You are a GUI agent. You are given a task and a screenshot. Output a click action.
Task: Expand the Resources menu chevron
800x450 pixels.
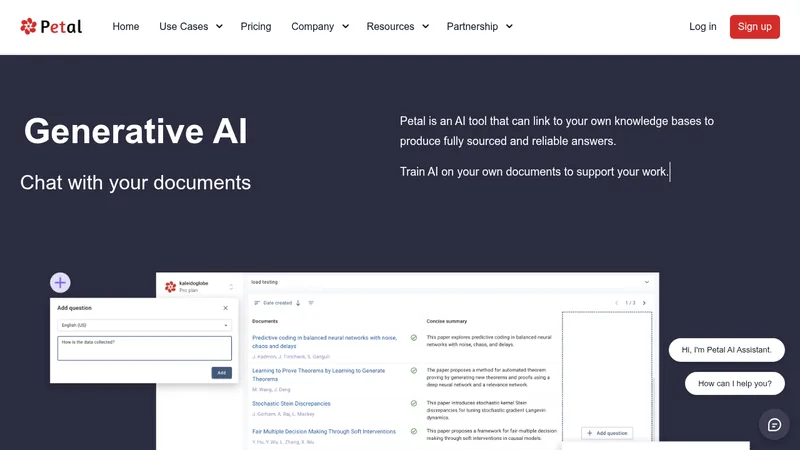[x=426, y=27]
